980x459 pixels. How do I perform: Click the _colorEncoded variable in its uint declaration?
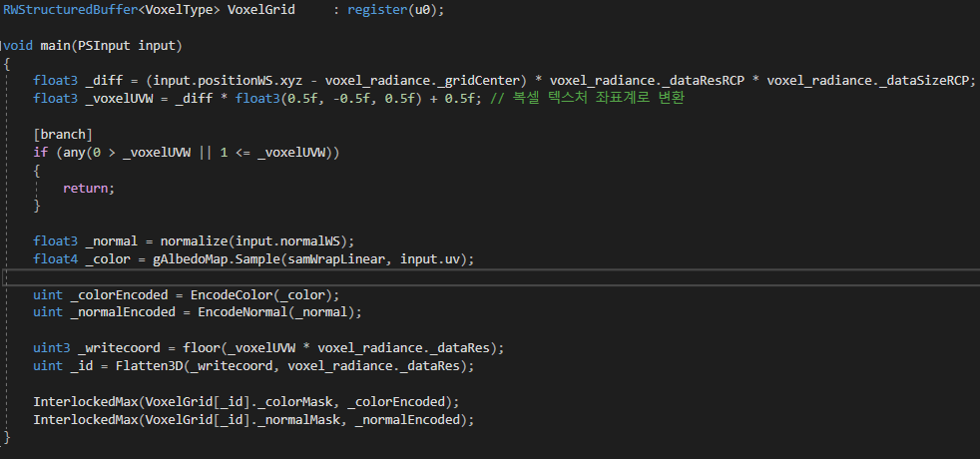[119, 294]
